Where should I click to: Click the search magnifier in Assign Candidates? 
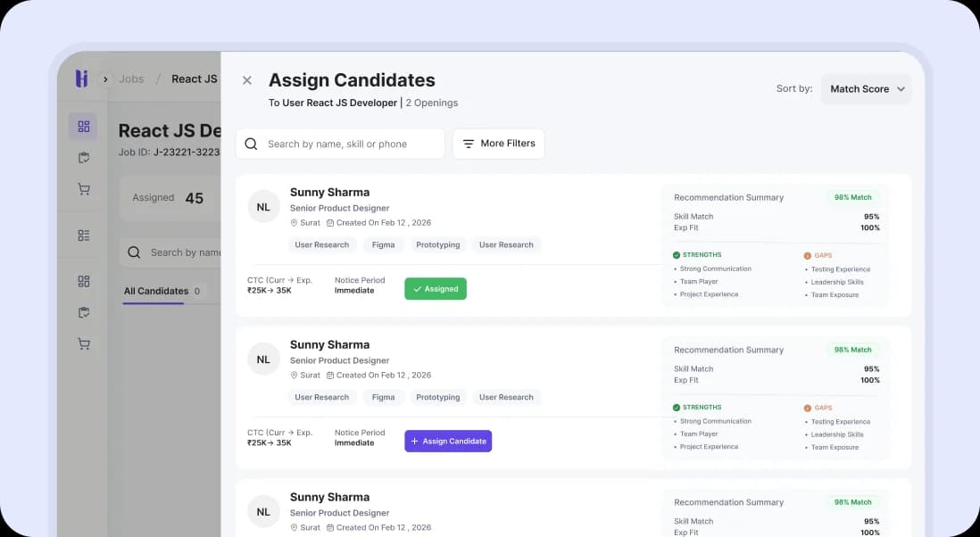(x=251, y=144)
